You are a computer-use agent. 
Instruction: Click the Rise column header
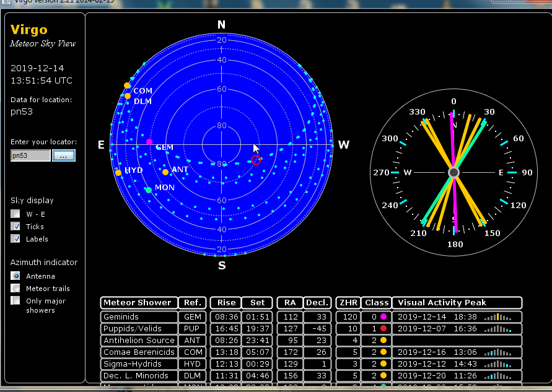226,303
